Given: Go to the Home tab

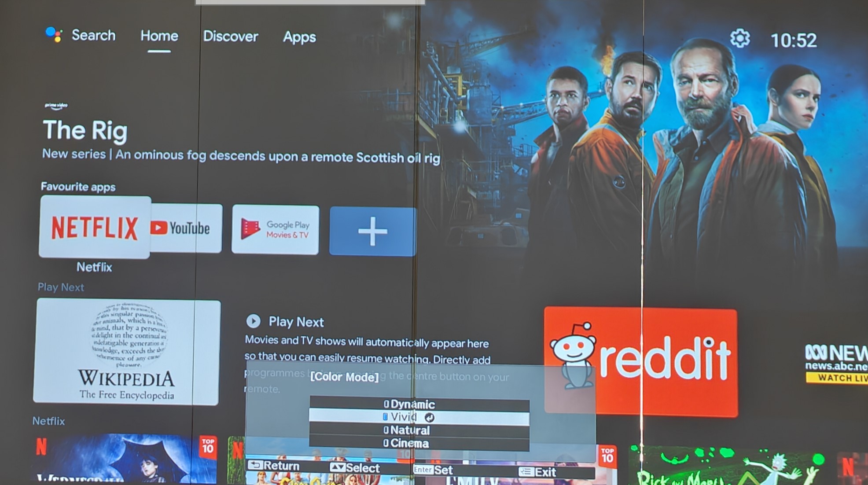Looking at the screenshot, I should tap(159, 36).
